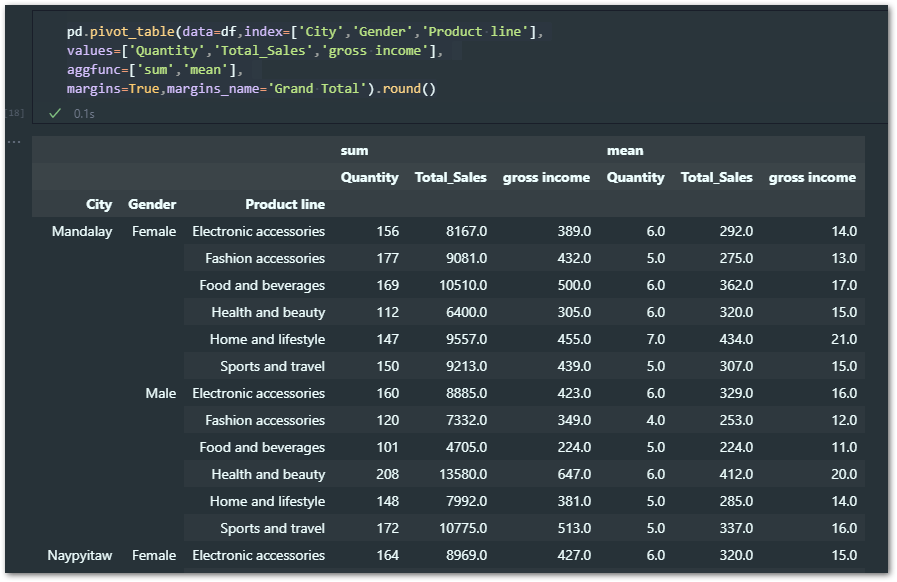Image resolution: width=897 pixels, height=582 pixels.
Task: Select the 'City' index label
Action: (99, 204)
